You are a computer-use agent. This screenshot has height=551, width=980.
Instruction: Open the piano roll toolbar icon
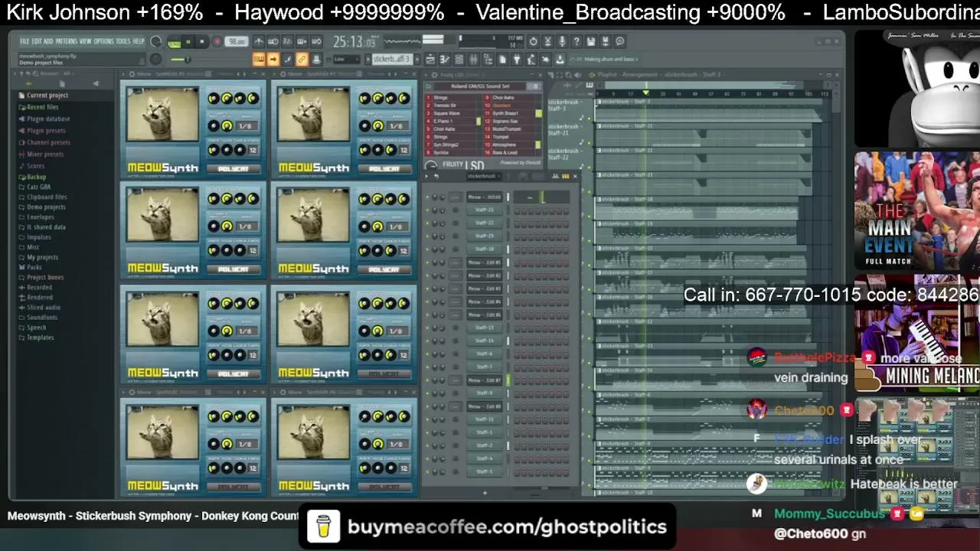445,60
